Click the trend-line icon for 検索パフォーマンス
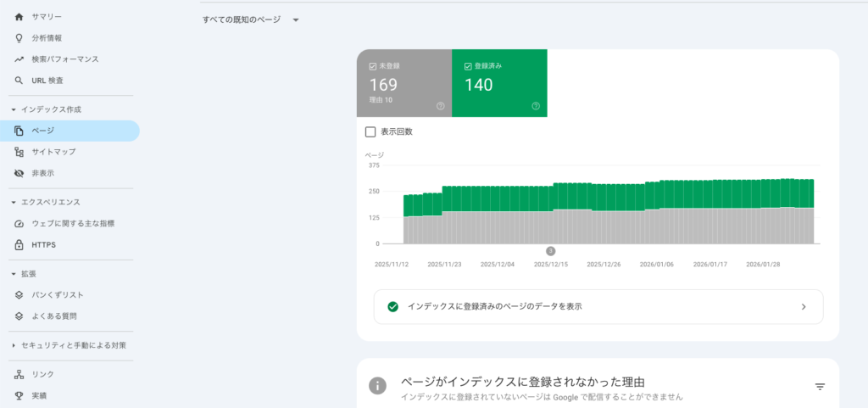 [19, 59]
